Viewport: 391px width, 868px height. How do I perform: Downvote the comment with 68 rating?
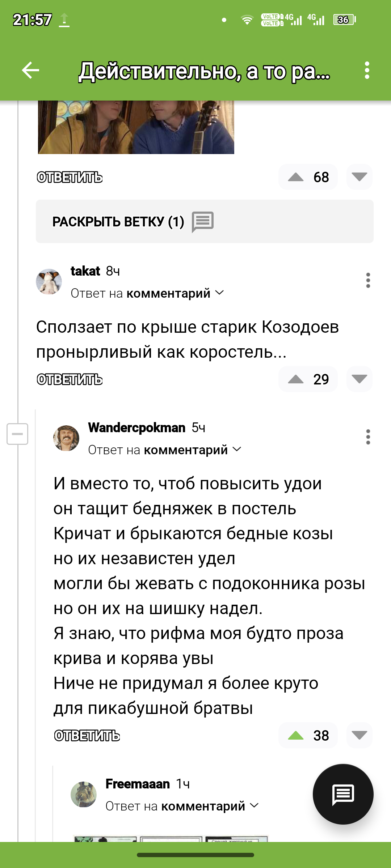point(359,177)
